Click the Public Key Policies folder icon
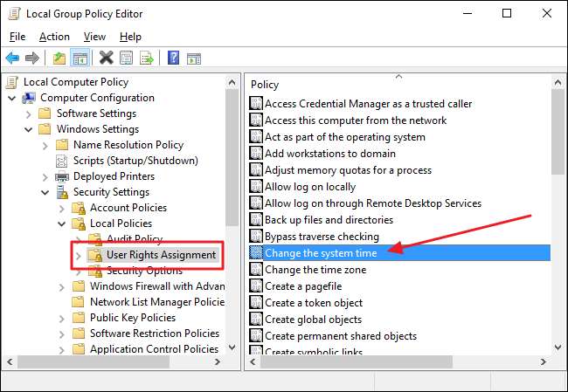This screenshot has height=392, width=568. click(x=79, y=318)
